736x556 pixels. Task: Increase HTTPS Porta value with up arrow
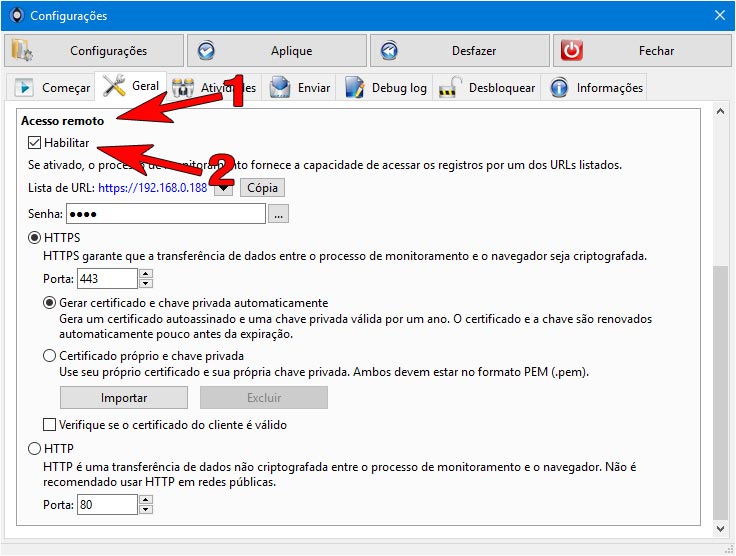(146, 274)
